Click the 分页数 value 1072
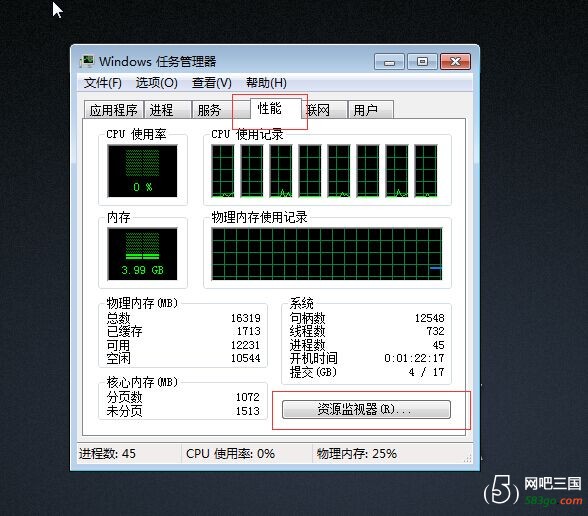Screen dimensions: 588x516 [248, 397]
